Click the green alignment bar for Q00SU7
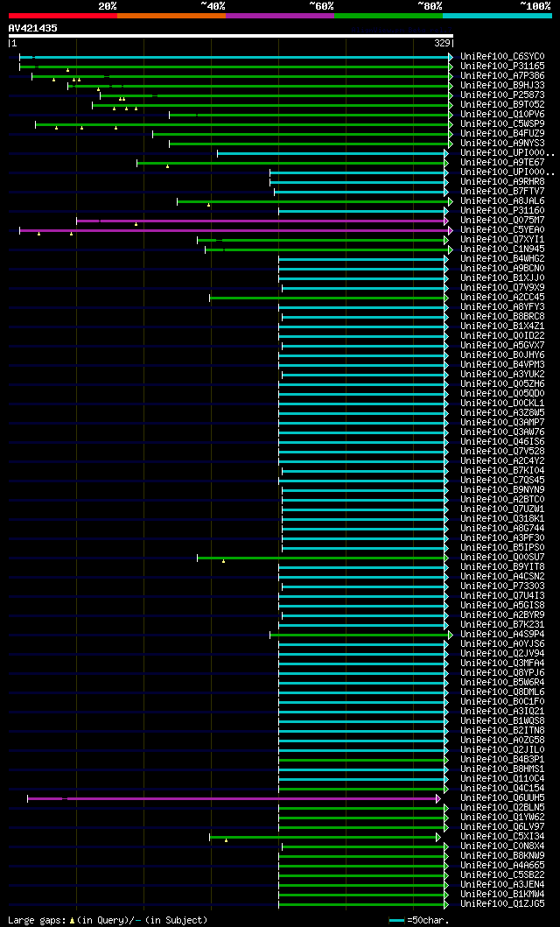Screen dimensions: 560x927 [323, 558]
